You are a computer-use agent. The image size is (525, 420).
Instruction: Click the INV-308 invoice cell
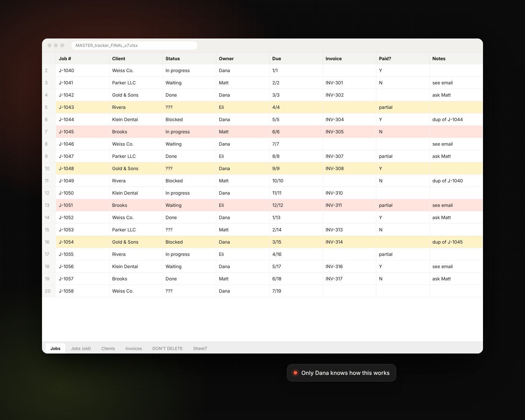349,168
